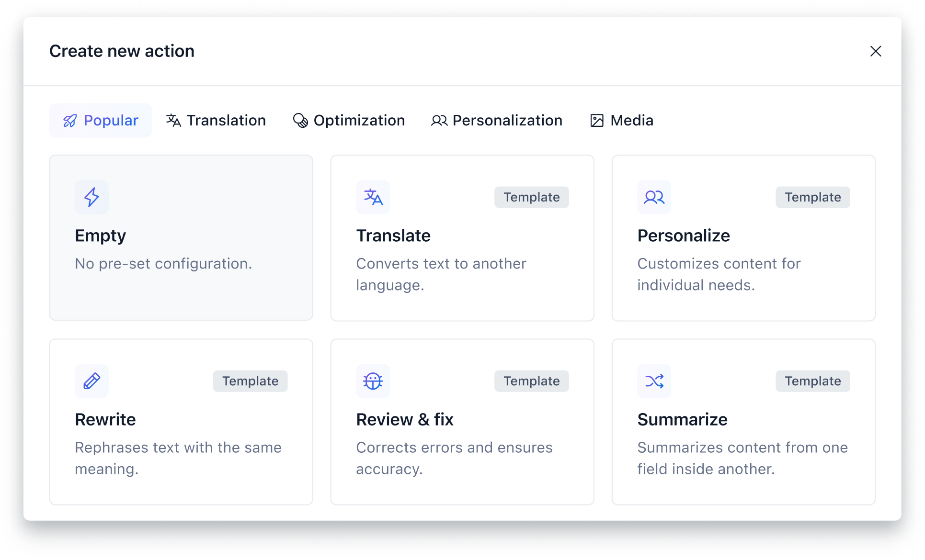
Task: Click the Rewrite pencil icon
Action: [91, 381]
